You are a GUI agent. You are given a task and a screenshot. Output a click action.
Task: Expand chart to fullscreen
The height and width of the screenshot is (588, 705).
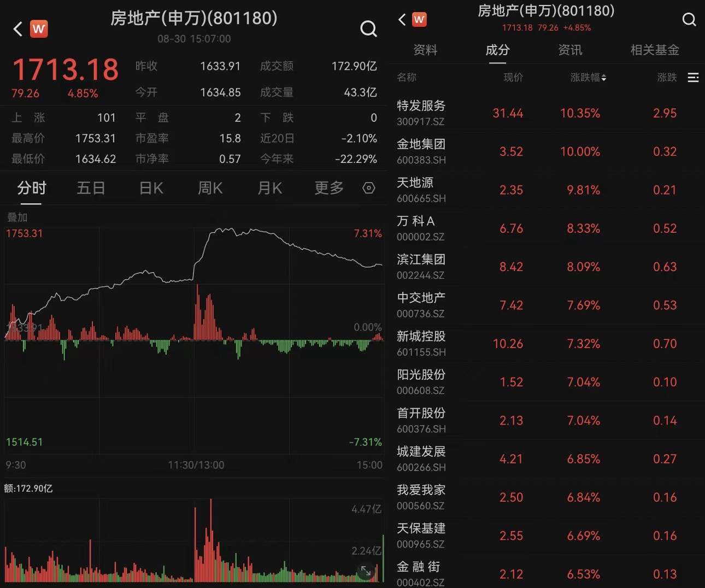click(x=366, y=571)
